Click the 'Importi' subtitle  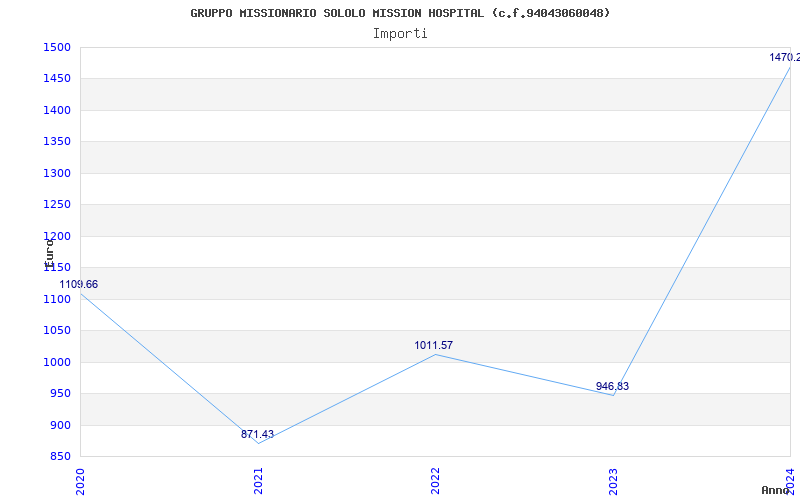click(x=400, y=34)
